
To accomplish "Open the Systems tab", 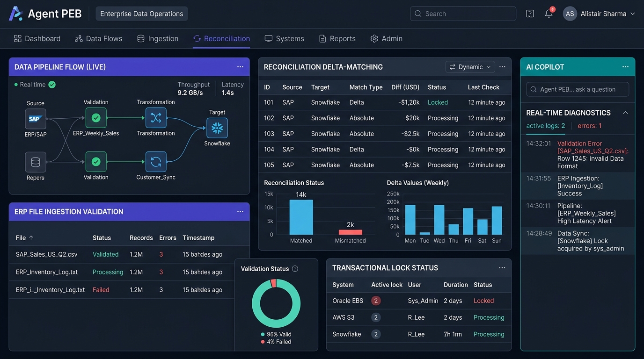I will pyautogui.click(x=284, y=39).
